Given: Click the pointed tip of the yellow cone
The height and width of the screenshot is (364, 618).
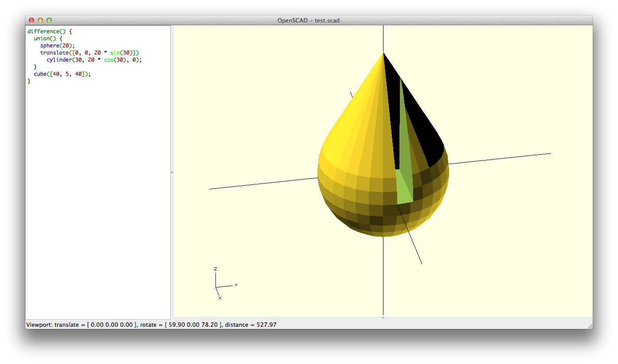Looking at the screenshot, I should coord(383,53).
